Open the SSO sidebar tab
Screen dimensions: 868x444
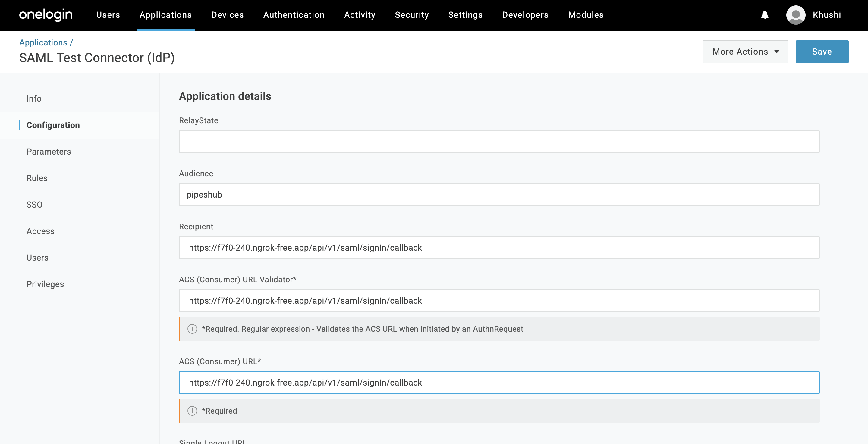click(34, 205)
